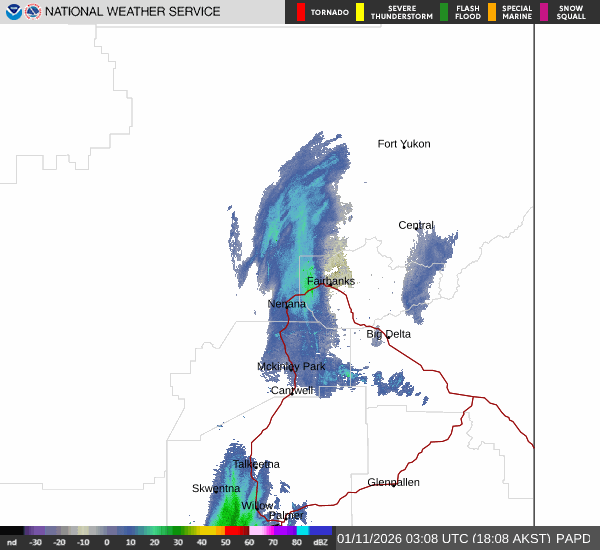The width and height of the screenshot is (600, 550).
Task: Click the NATIONAL WEATHER SERVICE title text
Action: point(133,12)
